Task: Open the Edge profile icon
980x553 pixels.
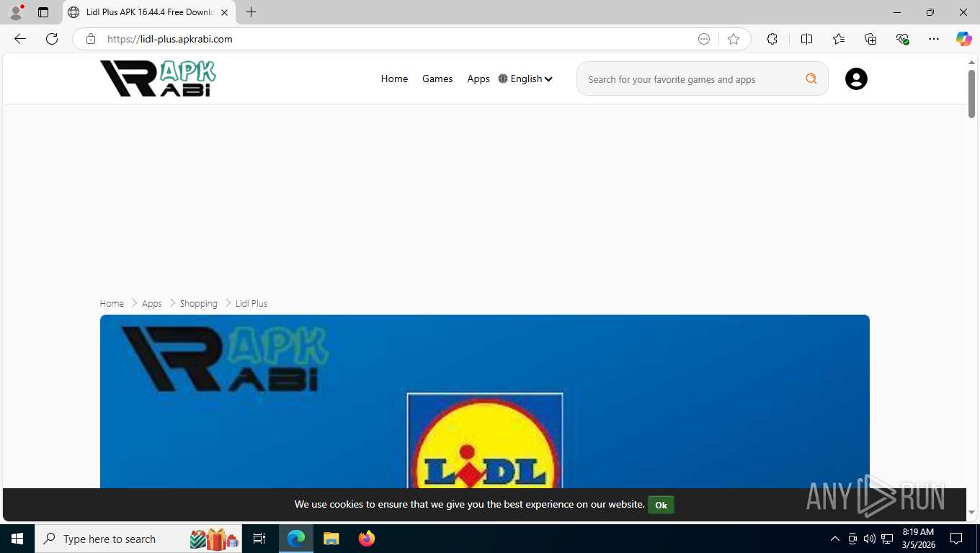Action: 16,12
